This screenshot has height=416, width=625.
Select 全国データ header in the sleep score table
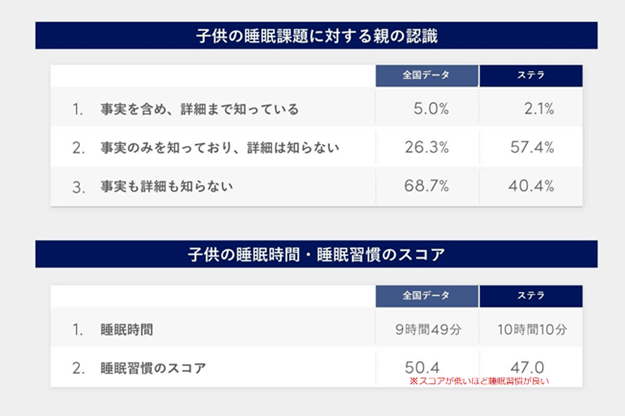click(427, 296)
